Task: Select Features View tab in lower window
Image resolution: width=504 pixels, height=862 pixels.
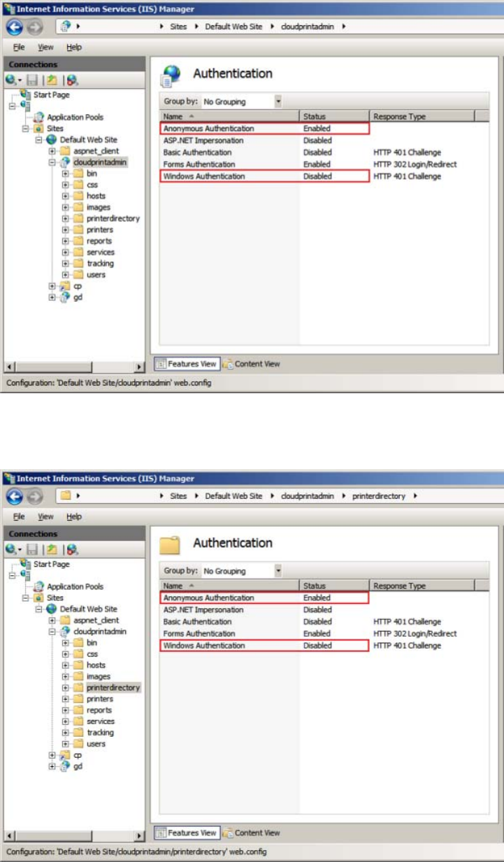Action: tap(187, 833)
